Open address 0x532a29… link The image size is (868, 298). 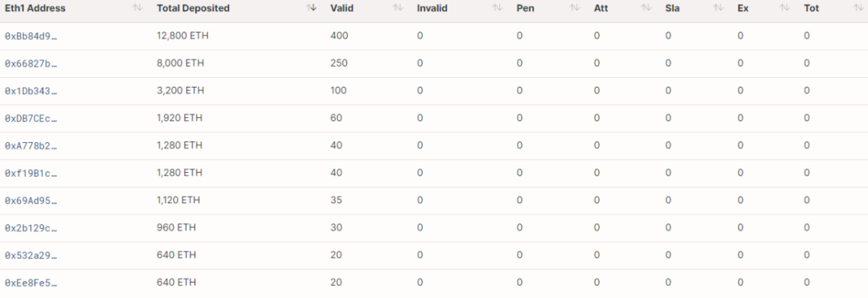(31, 255)
